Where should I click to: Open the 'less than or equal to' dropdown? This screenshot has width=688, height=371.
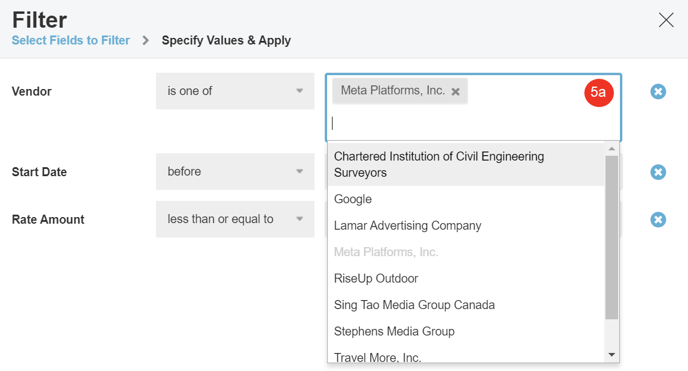coord(235,219)
